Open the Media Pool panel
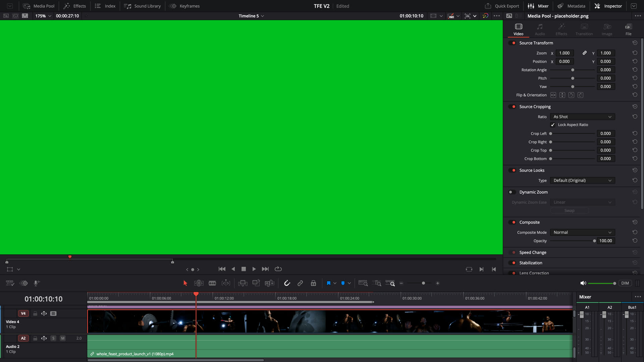This screenshot has height=362, width=644. pyautogui.click(x=39, y=6)
